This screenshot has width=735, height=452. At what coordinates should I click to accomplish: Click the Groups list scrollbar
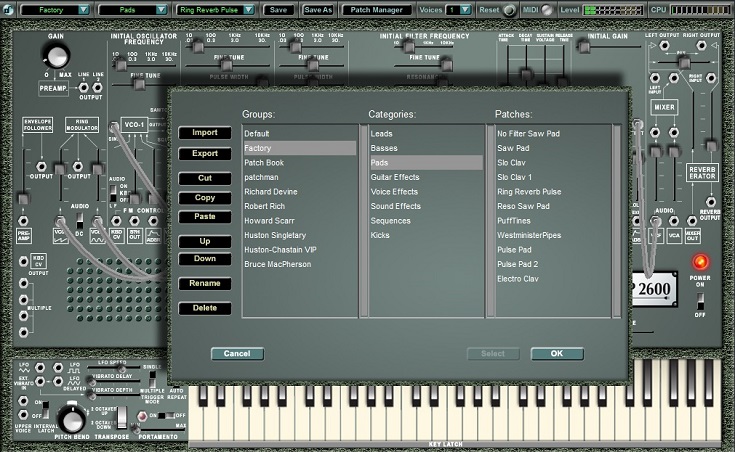(363, 221)
